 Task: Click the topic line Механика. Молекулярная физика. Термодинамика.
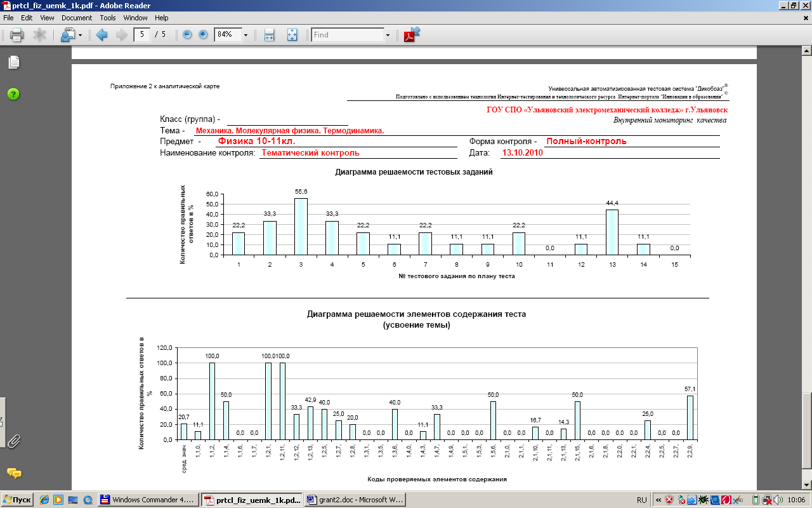[290, 130]
